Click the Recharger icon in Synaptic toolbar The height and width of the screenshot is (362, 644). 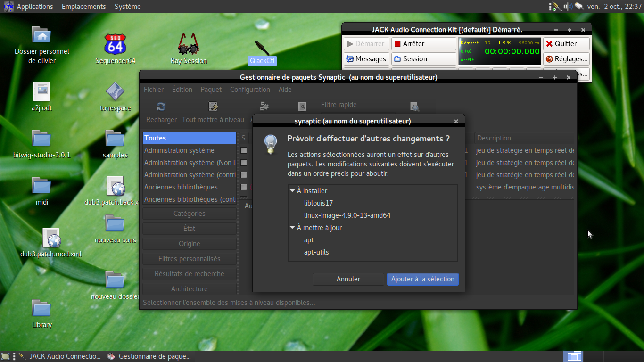pyautogui.click(x=161, y=107)
